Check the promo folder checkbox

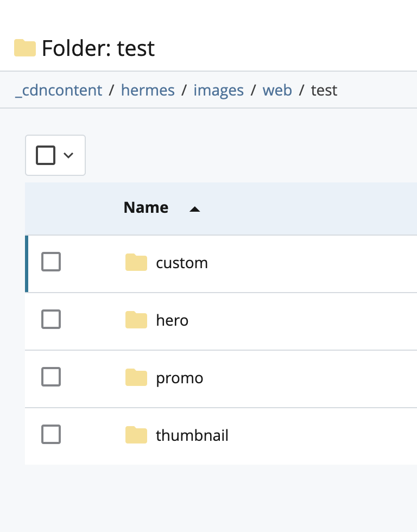tap(51, 377)
